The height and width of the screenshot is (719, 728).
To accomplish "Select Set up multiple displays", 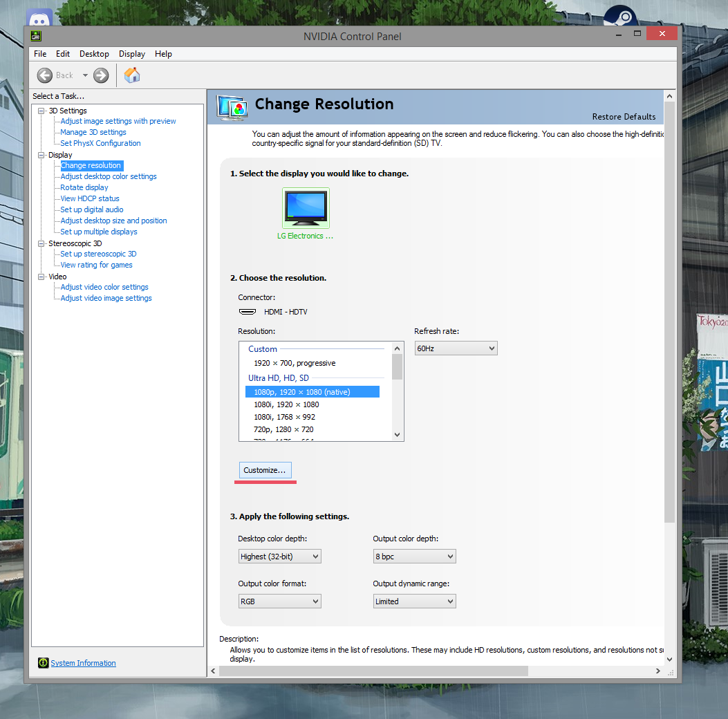I will 98,232.
